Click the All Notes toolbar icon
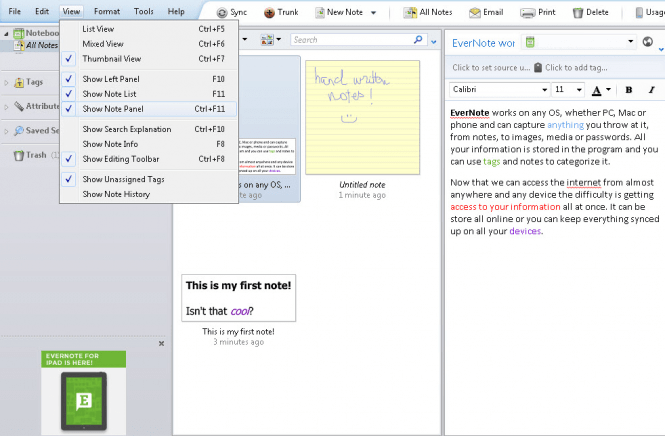The height and width of the screenshot is (436, 665). pyautogui.click(x=410, y=13)
